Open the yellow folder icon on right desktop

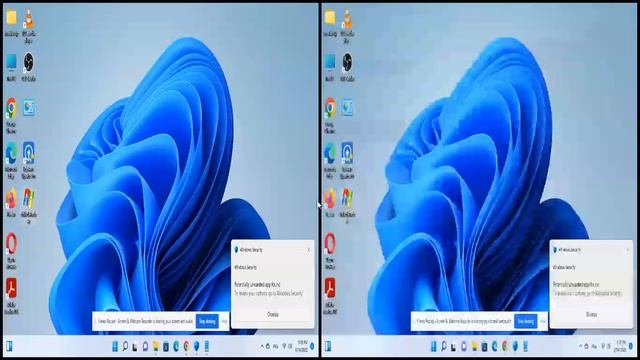coord(330,18)
